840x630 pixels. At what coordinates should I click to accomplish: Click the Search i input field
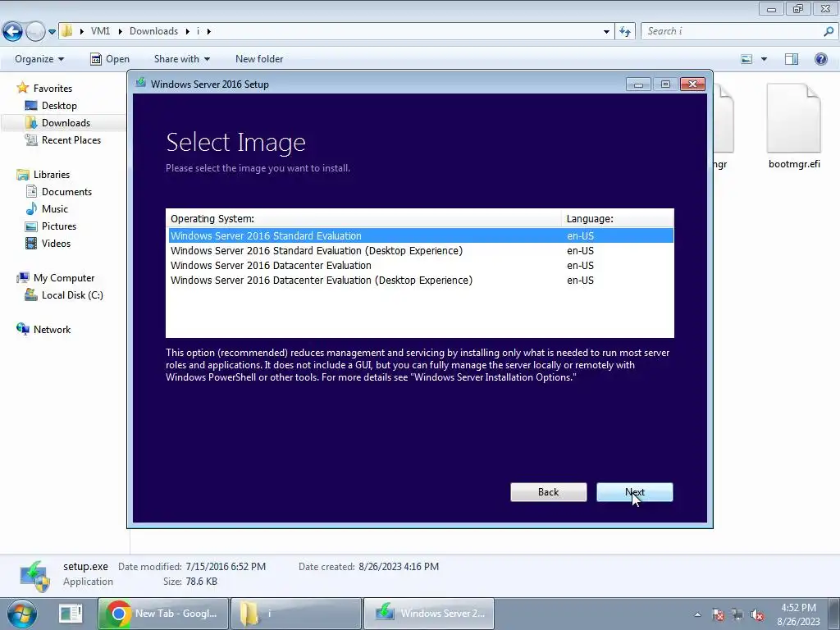(x=732, y=31)
